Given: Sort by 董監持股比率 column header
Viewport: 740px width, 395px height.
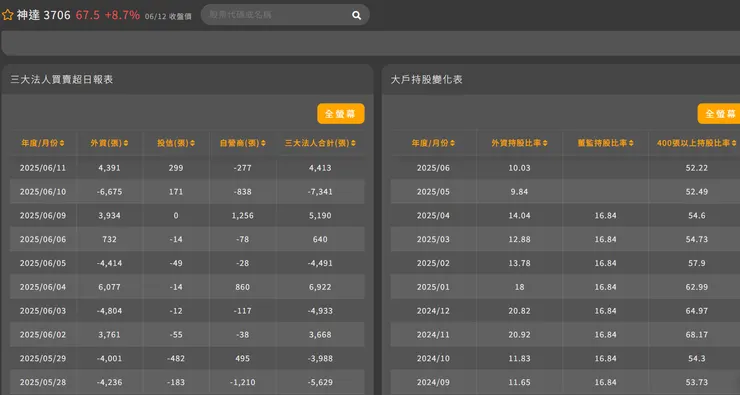Looking at the screenshot, I should tap(605, 143).
